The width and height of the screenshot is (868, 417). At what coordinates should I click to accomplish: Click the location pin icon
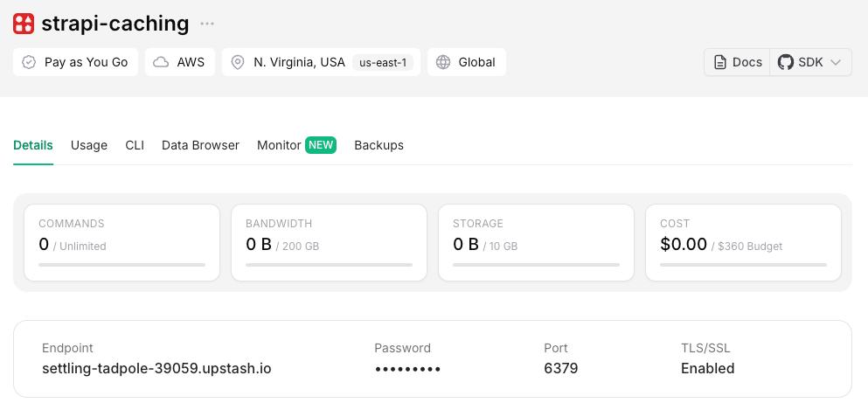pyautogui.click(x=238, y=62)
